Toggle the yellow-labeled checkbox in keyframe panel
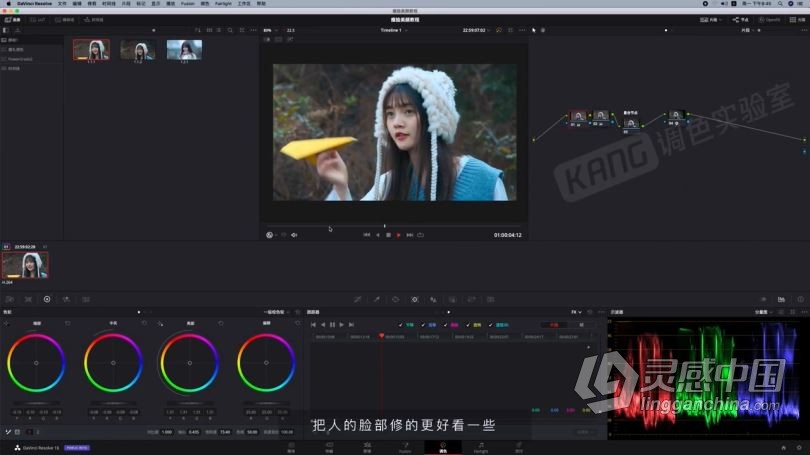The height and width of the screenshot is (455, 810). click(468, 325)
